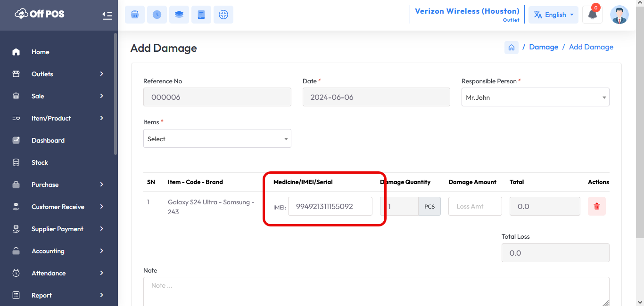
Task: Click the home breadcrumb icon
Action: click(x=512, y=47)
